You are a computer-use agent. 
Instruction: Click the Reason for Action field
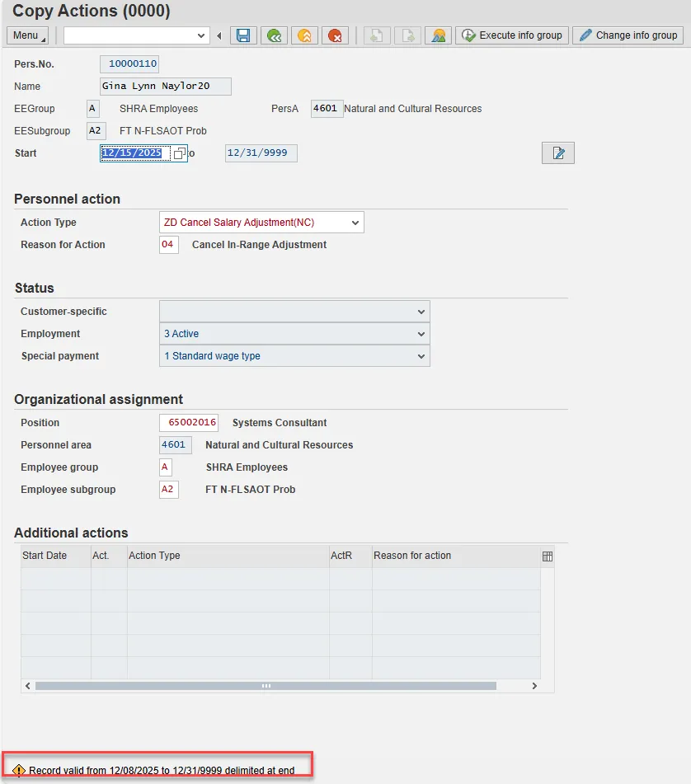(x=168, y=245)
